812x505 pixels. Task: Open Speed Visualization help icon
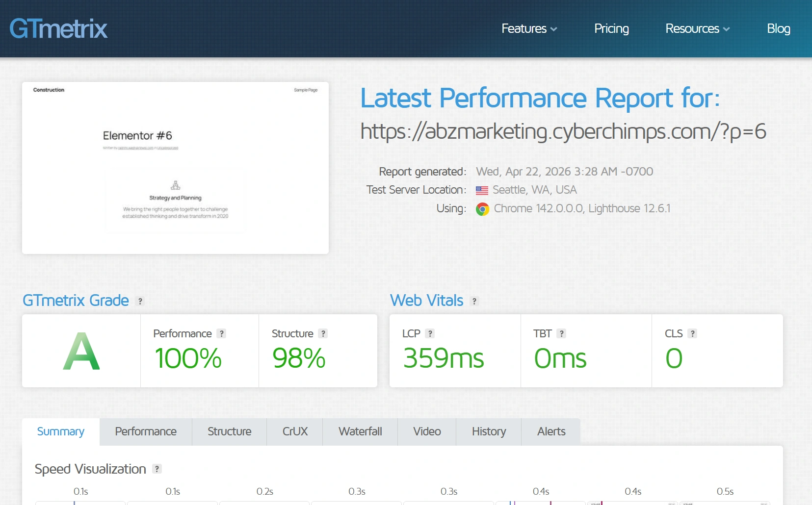pyautogui.click(x=157, y=469)
